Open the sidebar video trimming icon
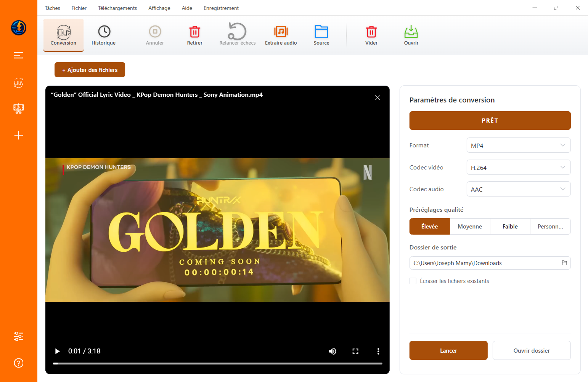This screenshot has height=382, width=588. (19, 109)
